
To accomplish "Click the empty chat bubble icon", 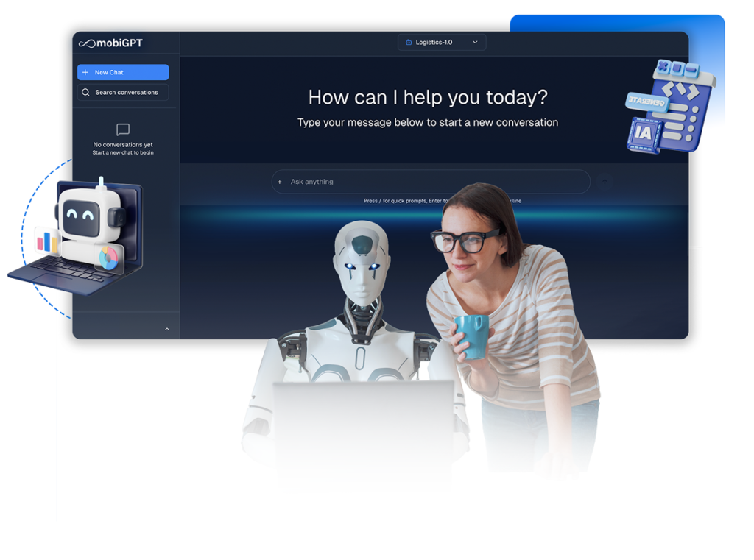I will point(123,130).
